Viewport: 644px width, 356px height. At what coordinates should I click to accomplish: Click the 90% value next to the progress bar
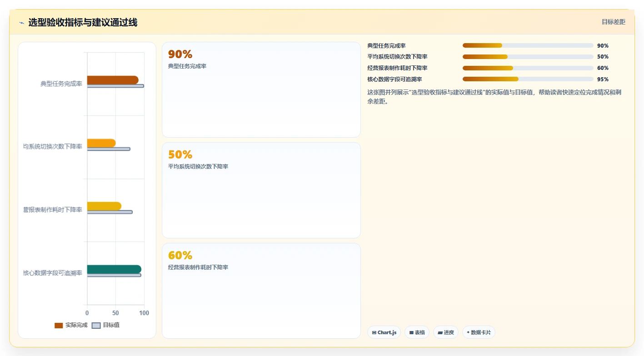tap(603, 46)
